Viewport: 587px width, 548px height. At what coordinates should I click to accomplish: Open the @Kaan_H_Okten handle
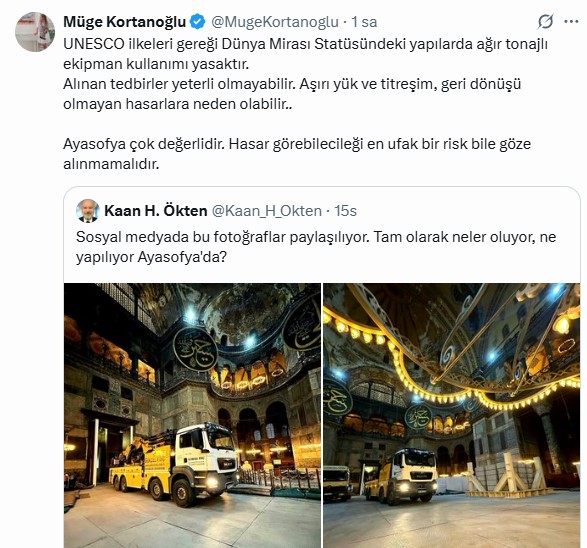coord(267,211)
